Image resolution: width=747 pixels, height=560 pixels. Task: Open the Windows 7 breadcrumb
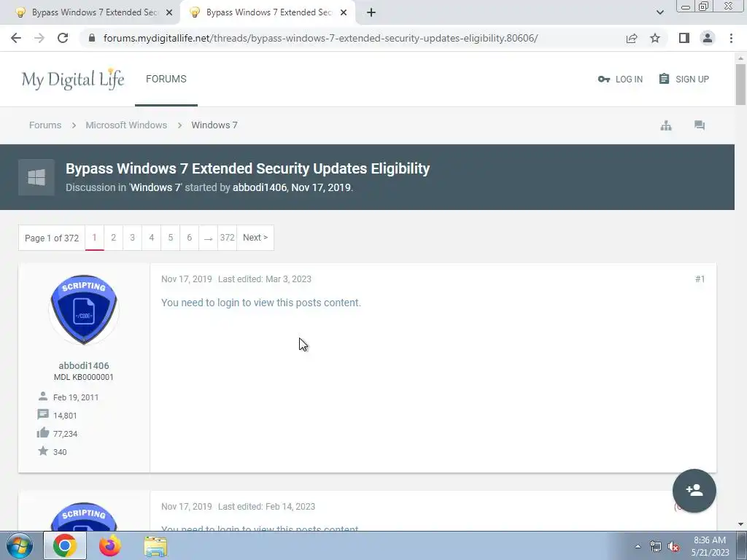pos(214,125)
